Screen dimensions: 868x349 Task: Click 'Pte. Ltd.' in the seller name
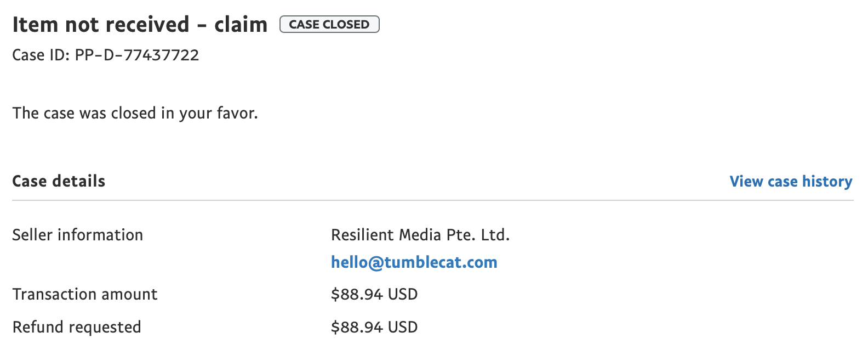pyautogui.click(x=478, y=235)
